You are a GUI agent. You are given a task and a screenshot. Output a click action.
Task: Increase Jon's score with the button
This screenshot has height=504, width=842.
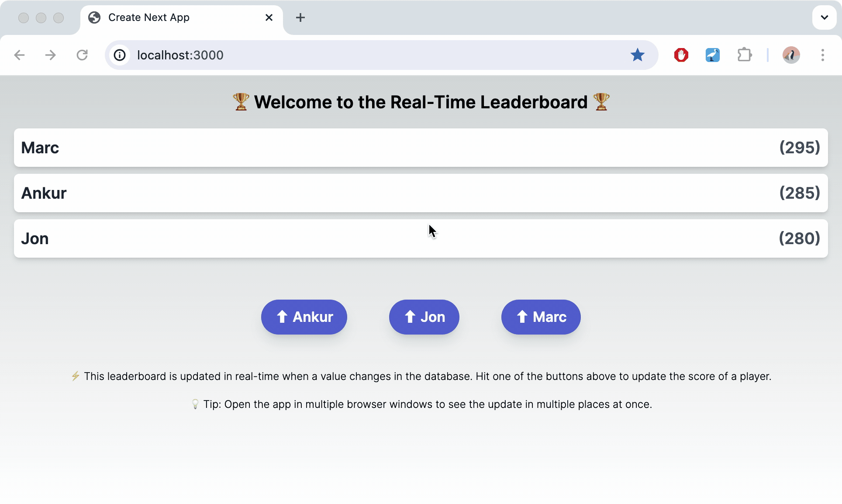pos(424,317)
